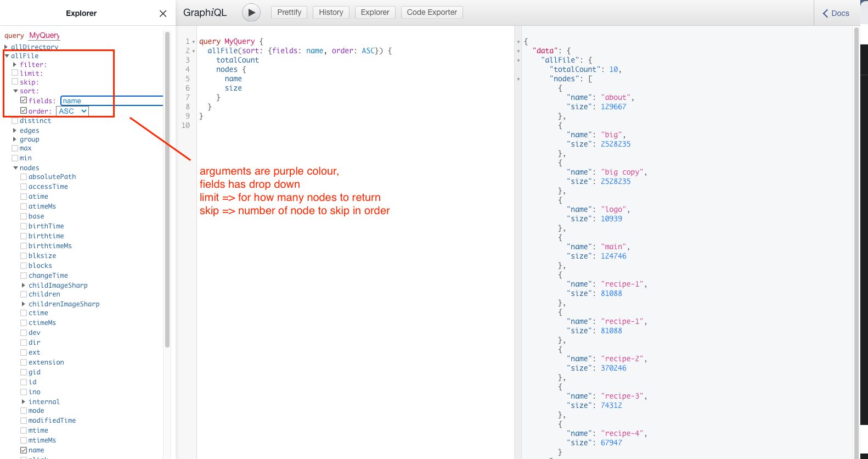Image resolution: width=868 pixels, height=459 pixels.
Task: Check the extension field
Action: coord(24,362)
